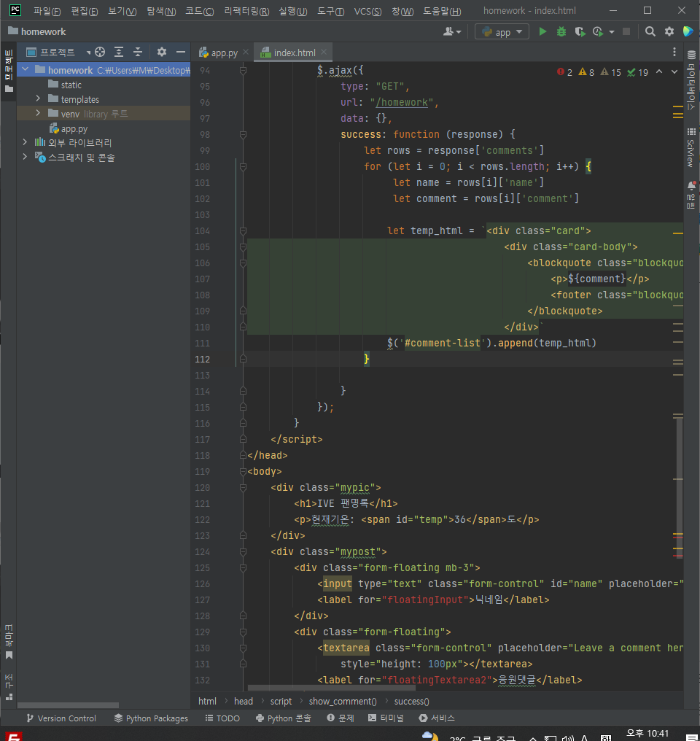The image size is (700, 741).
Task: Click the project panel horizontal scrollbar
Action: pyautogui.click(x=68, y=705)
